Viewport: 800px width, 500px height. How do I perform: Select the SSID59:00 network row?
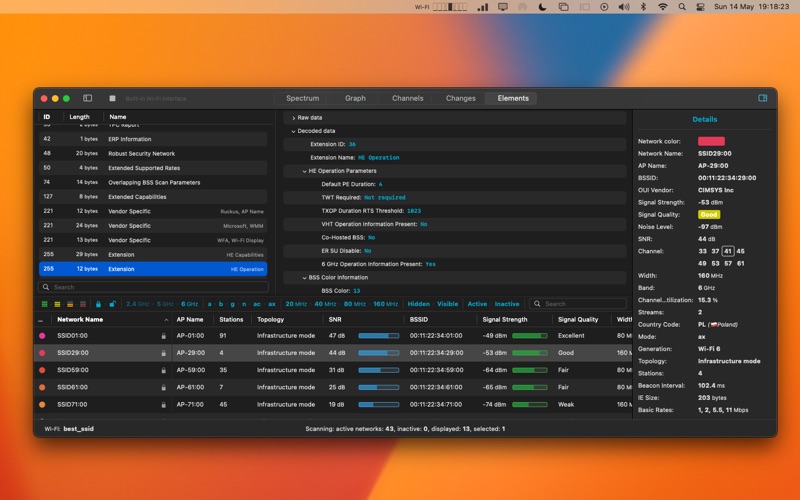(x=333, y=370)
